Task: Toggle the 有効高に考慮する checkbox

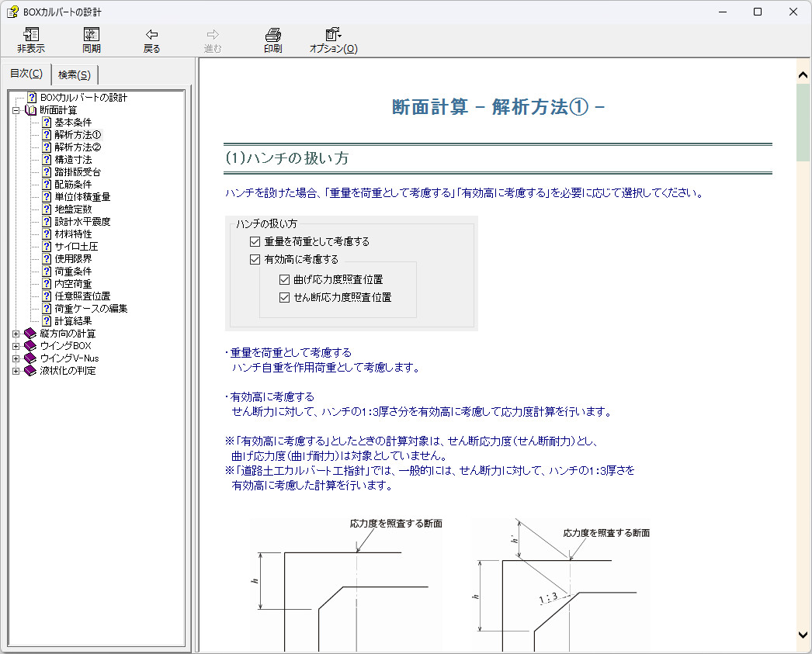Action: (x=255, y=259)
